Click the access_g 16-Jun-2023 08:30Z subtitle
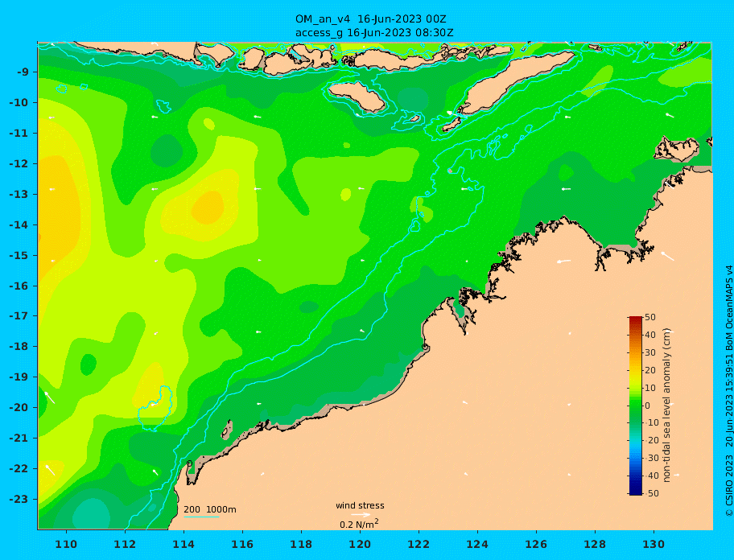Screen dimensions: 734x560 [x=374, y=33]
